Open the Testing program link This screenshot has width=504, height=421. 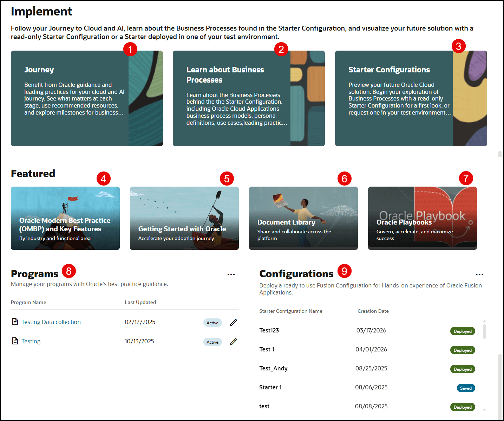[31, 341]
